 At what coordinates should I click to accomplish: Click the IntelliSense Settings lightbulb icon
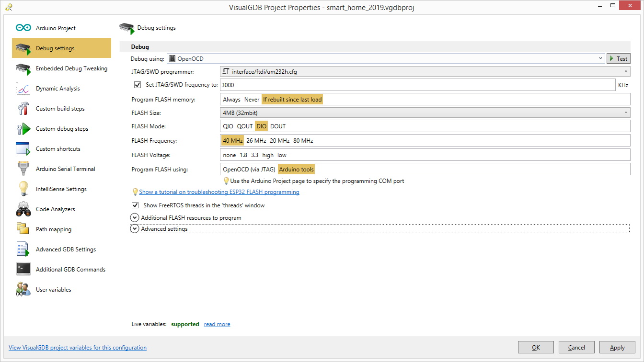[x=23, y=189]
